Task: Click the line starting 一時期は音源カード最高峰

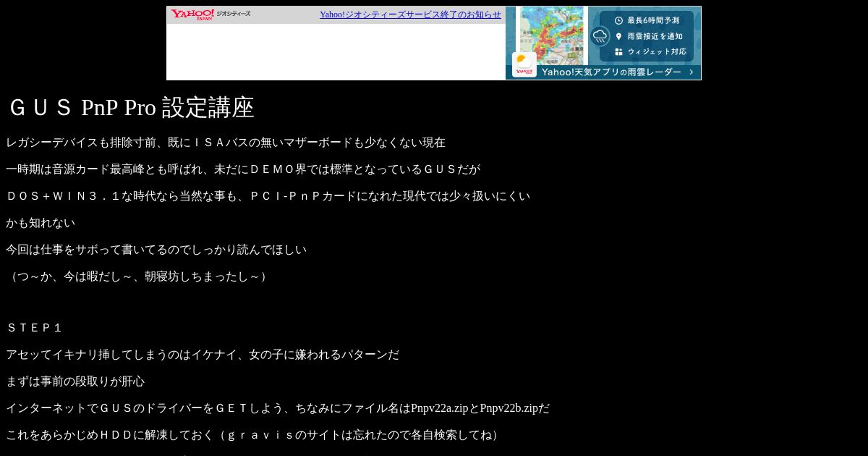Action: (x=243, y=169)
